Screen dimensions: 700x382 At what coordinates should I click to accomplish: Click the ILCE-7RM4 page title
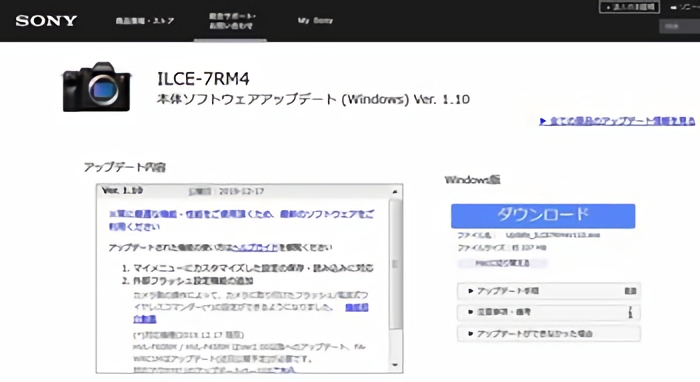(203, 79)
